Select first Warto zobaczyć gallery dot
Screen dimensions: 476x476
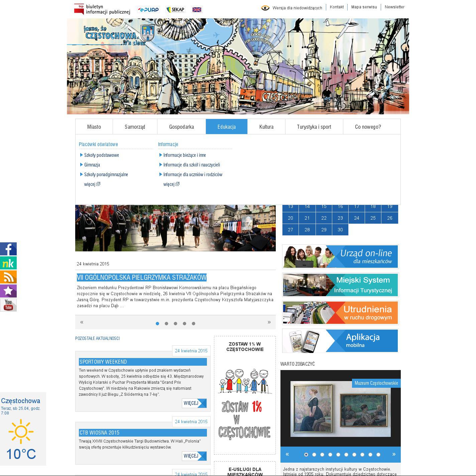coord(306,455)
